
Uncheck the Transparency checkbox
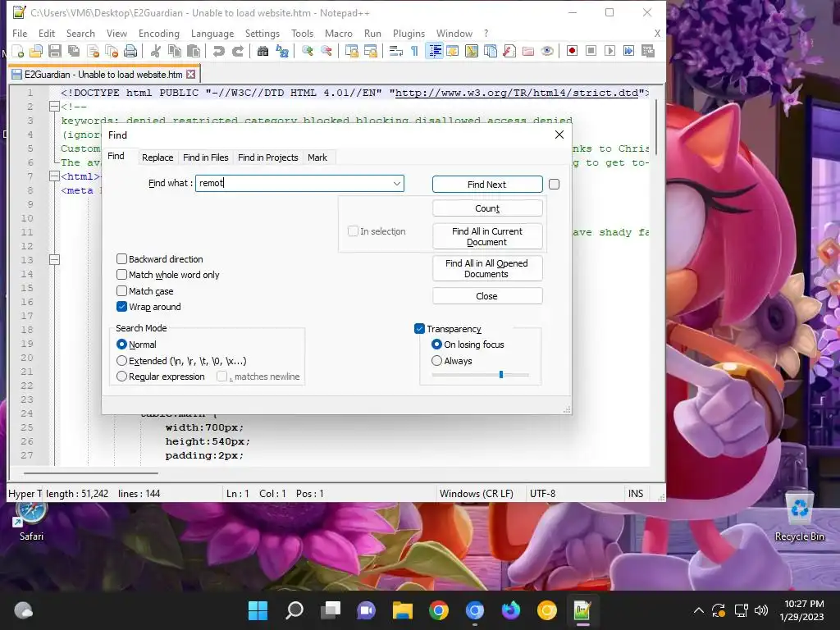(x=419, y=328)
